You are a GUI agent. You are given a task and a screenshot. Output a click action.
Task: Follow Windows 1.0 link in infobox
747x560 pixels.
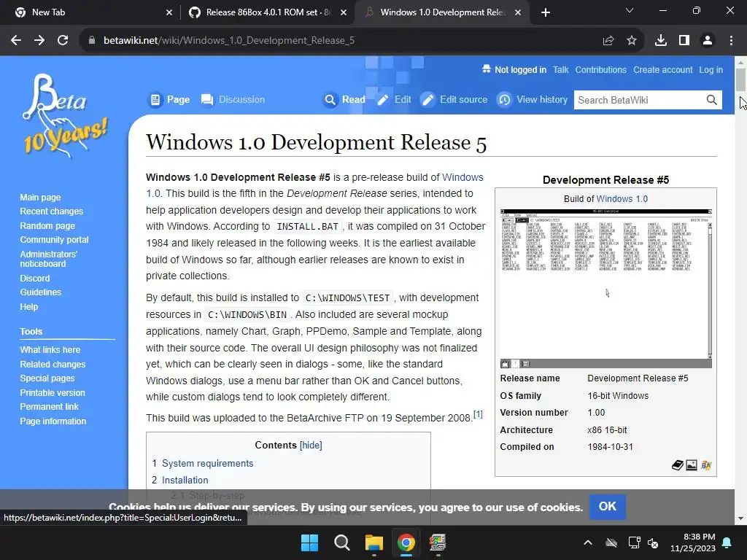coord(622,199)
